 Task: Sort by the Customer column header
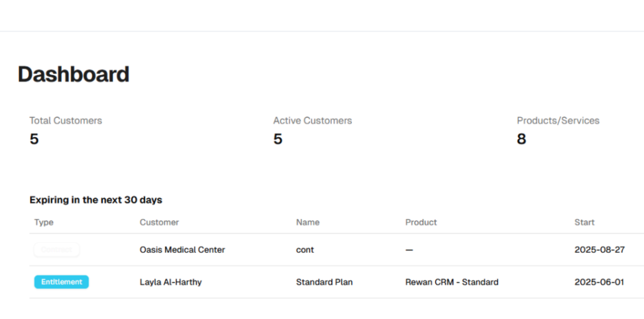click(159, 222)
